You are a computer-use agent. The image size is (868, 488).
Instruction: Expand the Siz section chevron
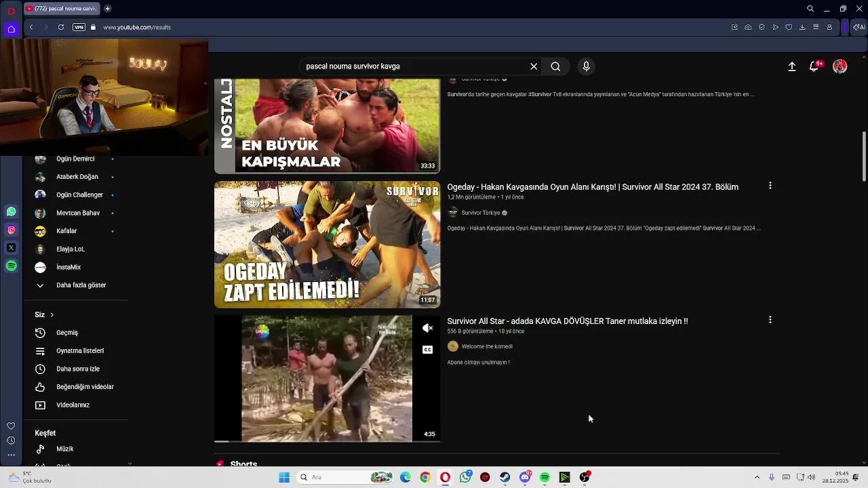pos(52,314)
